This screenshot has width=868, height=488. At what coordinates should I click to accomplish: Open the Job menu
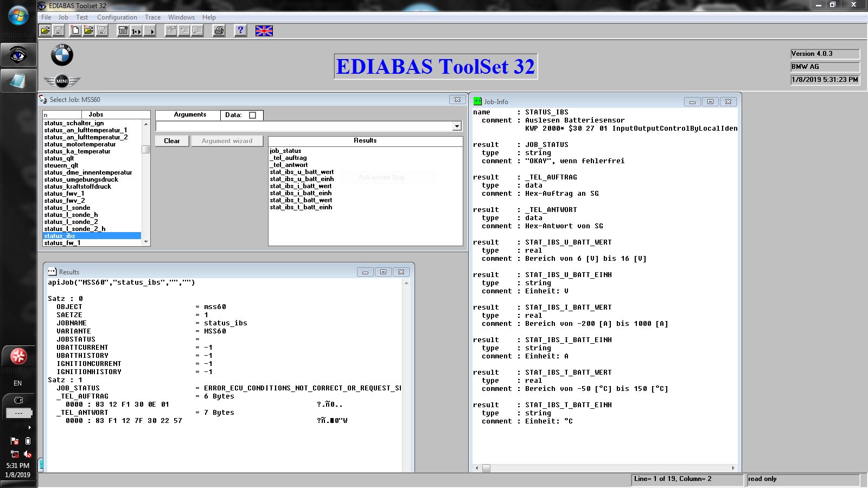63,17
